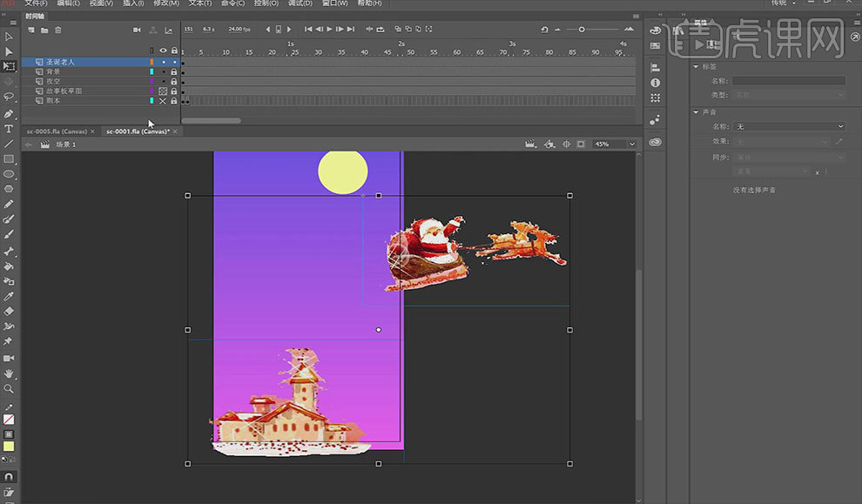The width and height of the screenshot is (862, 504).
Task: Toggle onion skin in timeline
Action: tap(398, 29)
